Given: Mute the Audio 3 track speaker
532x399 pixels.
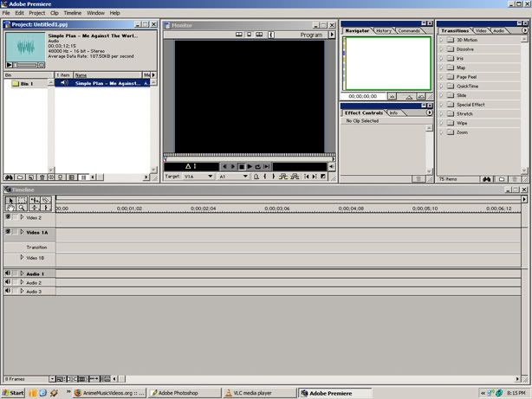Looking at the screenshot, I should (8, 291).
